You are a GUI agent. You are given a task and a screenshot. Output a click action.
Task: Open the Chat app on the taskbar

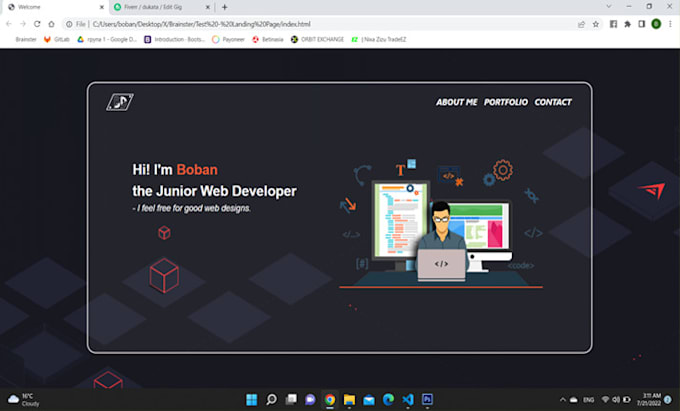(x=310, y=399)
